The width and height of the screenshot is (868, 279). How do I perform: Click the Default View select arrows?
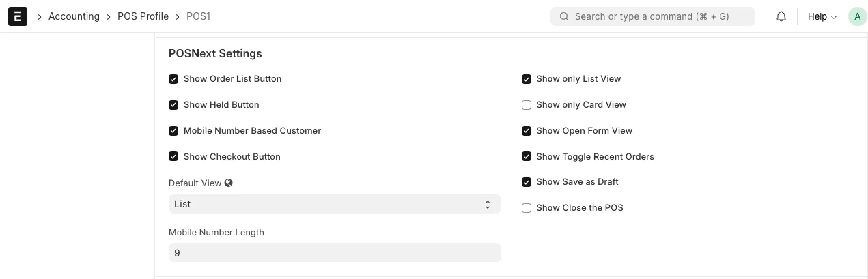tap(488, 204)
